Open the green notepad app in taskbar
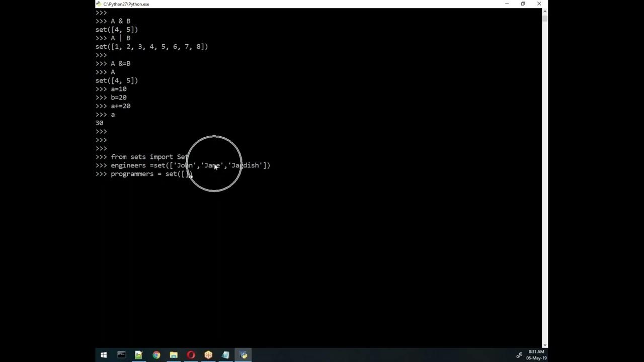 click(x=138, y=355)
